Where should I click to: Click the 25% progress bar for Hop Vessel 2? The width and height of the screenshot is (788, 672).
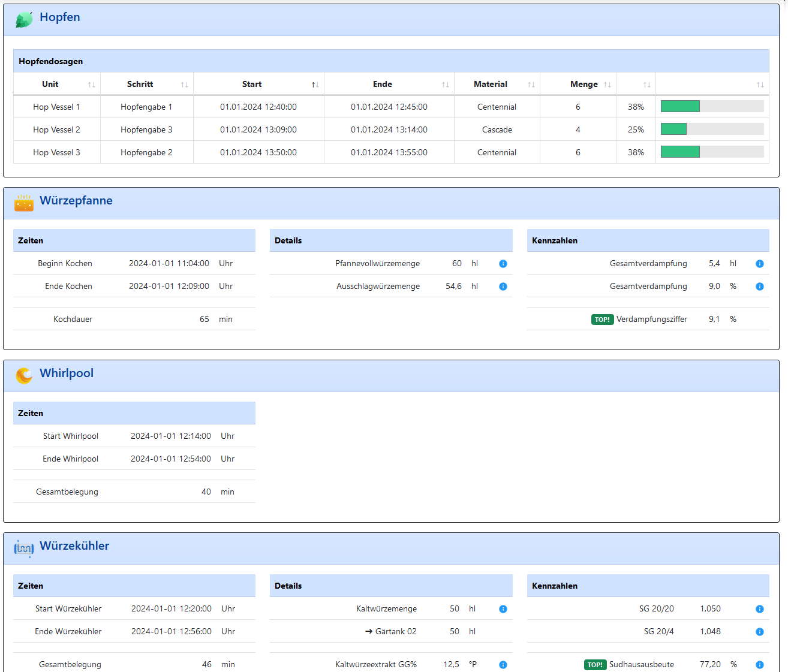pyautogui.click(x=712, y=129)
